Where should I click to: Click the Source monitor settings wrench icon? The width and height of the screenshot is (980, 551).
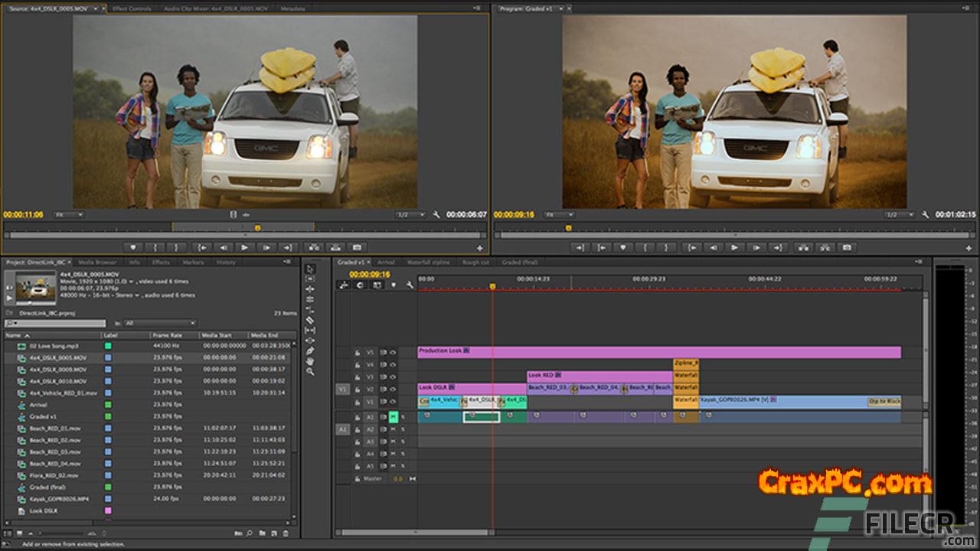coord(436,215)
